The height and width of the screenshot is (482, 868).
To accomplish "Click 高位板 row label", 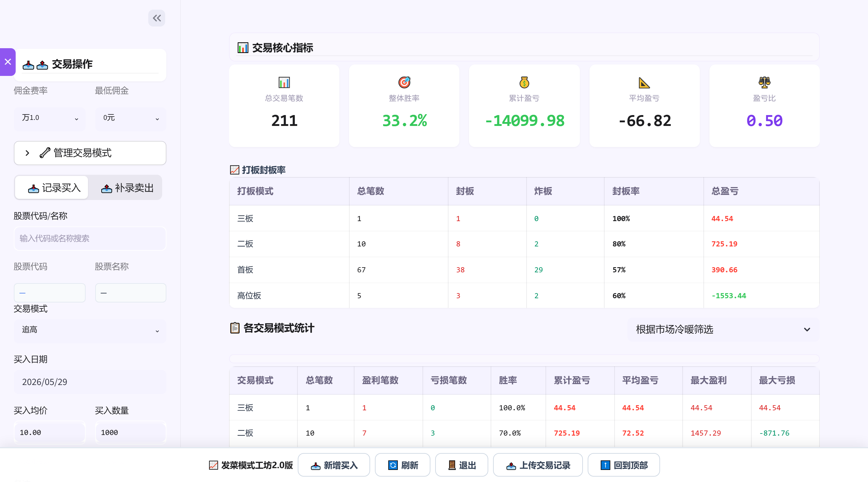I will (249, 296).
